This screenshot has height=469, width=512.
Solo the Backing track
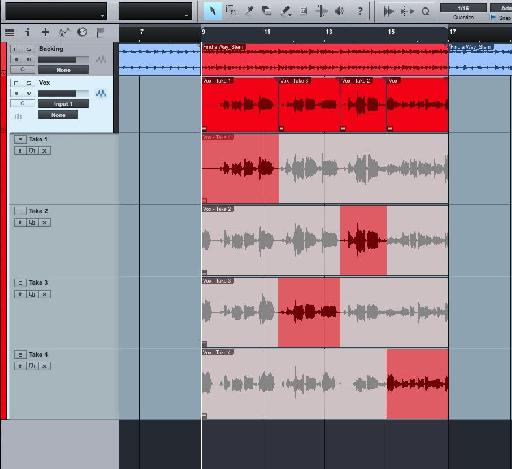tap(29, 49)
